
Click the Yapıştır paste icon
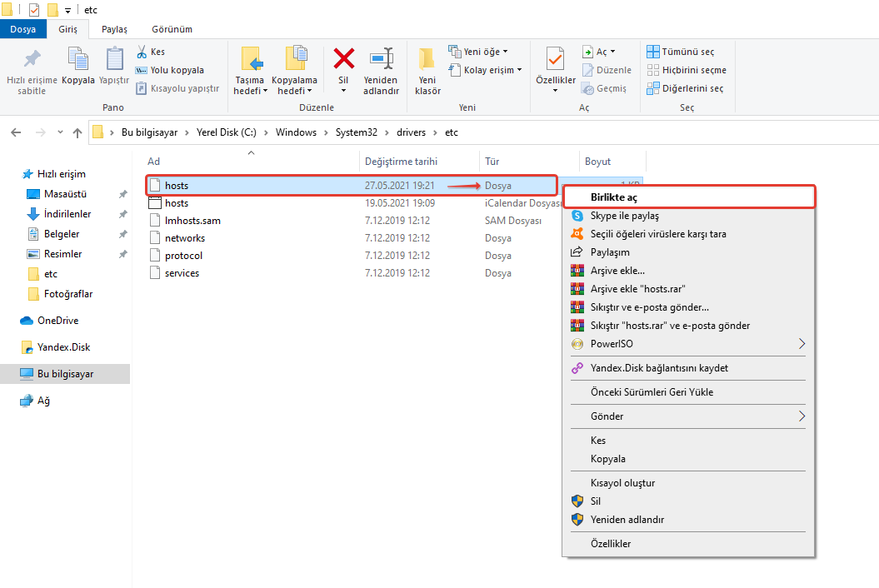(x=114, y=60)
